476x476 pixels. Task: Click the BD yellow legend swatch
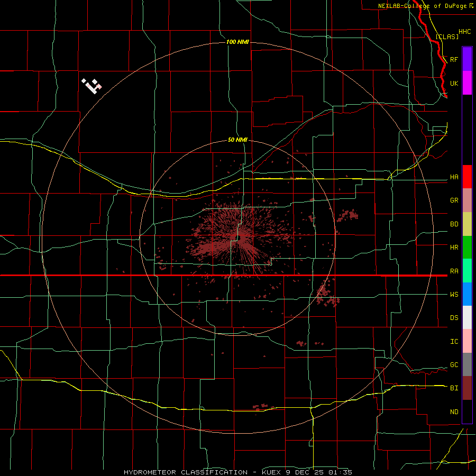click(x=467, y=224)
